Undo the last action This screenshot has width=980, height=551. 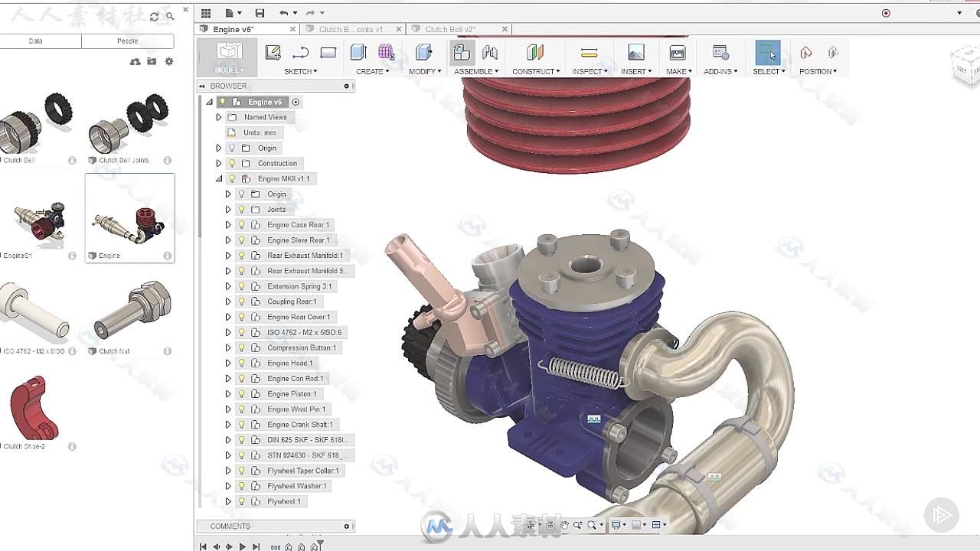284,13
